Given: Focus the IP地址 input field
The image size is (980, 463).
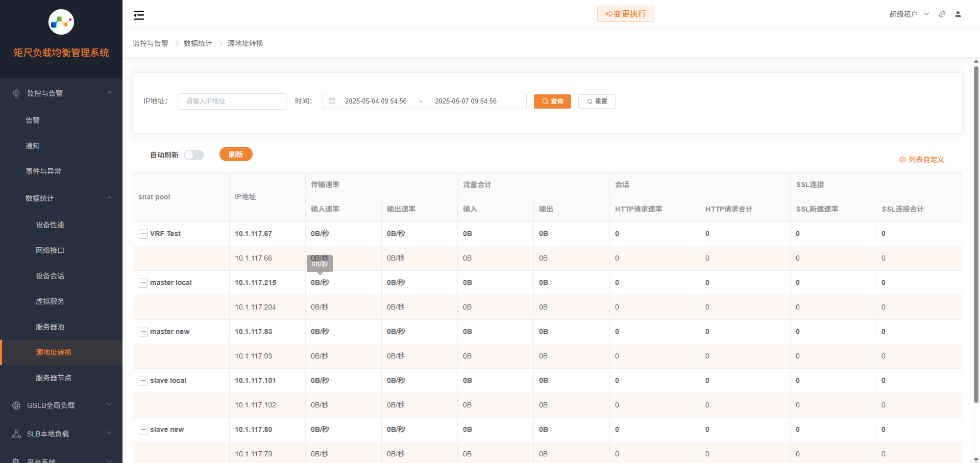Looking at the screenshot, I should [232, 101].
